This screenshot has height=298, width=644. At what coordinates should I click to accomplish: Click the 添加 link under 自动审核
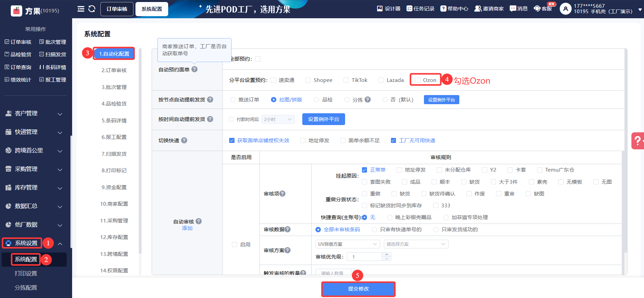pyautogui.click(x=187, y=228)
